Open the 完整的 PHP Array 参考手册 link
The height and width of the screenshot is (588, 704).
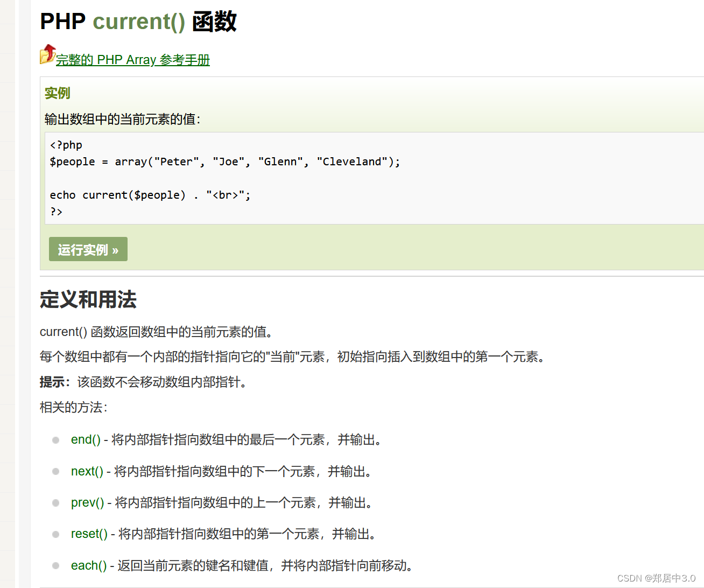133,60
